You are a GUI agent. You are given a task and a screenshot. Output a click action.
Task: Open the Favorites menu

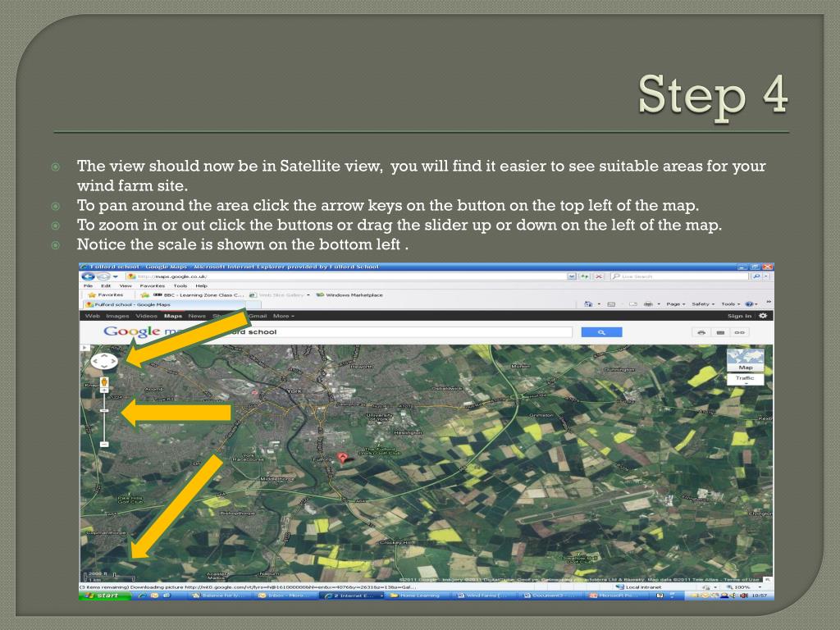click(152, 285)
